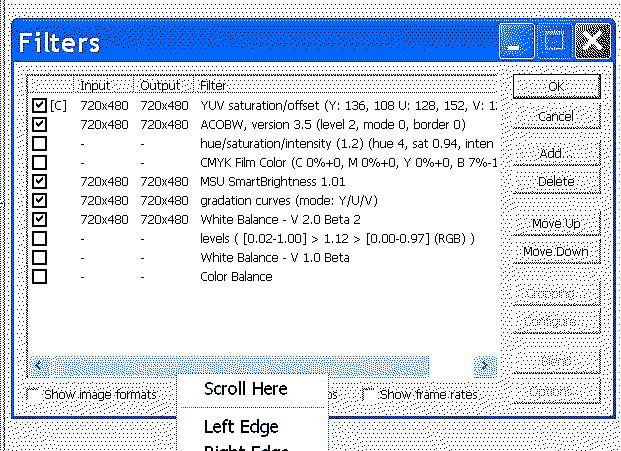The width and height of the screenshot is (621, 451).
Task: Select White Balance - V 2.0 Beta 2 row
Action: [263, 219]
